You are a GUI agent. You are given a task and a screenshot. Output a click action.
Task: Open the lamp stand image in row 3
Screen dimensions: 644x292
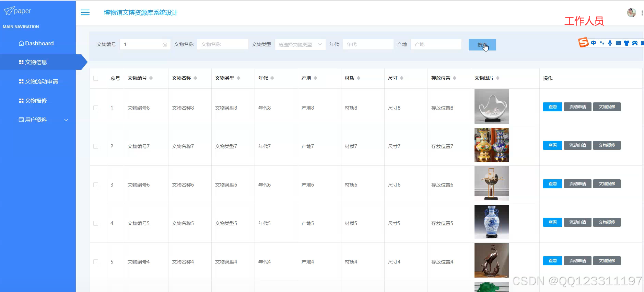tap(491, 183)
